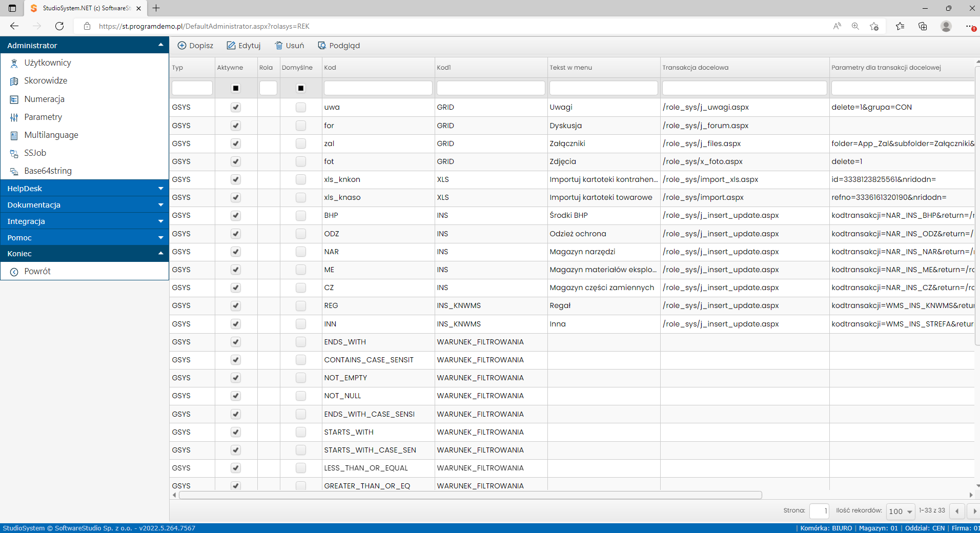980x533 pixels.
Task: Click the Usuń delete button
Action: [x=290, y=46]
